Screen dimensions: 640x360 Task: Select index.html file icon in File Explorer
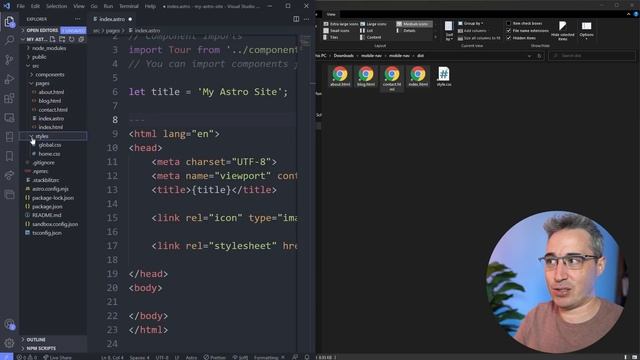(x=418, y=76)
